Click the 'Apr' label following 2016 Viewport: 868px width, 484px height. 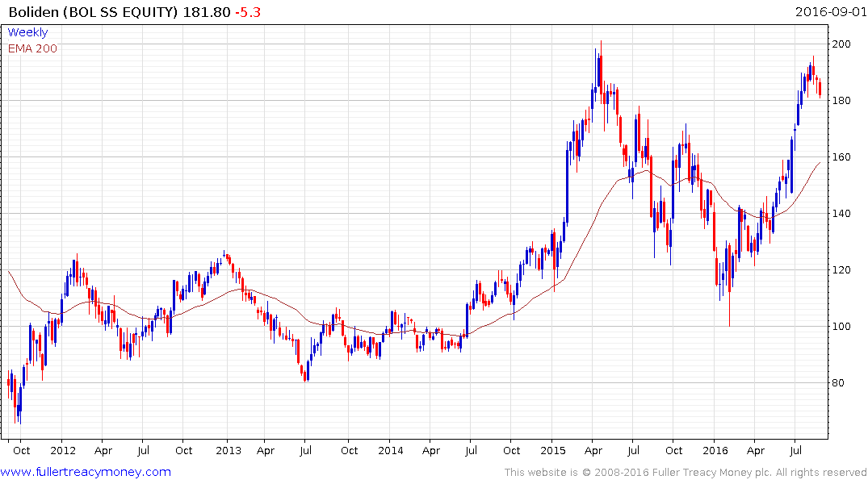[755, 450]
